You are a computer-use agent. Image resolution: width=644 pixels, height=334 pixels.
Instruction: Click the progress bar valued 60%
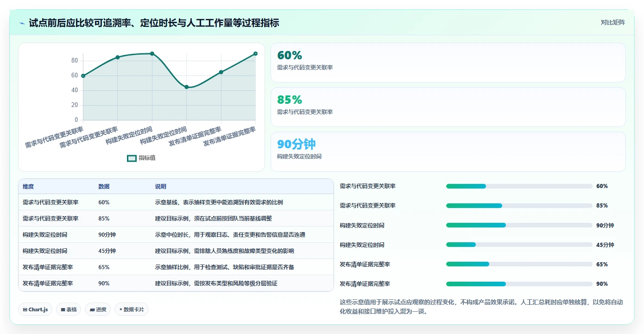pyautogui.click(x=519, y=186)
